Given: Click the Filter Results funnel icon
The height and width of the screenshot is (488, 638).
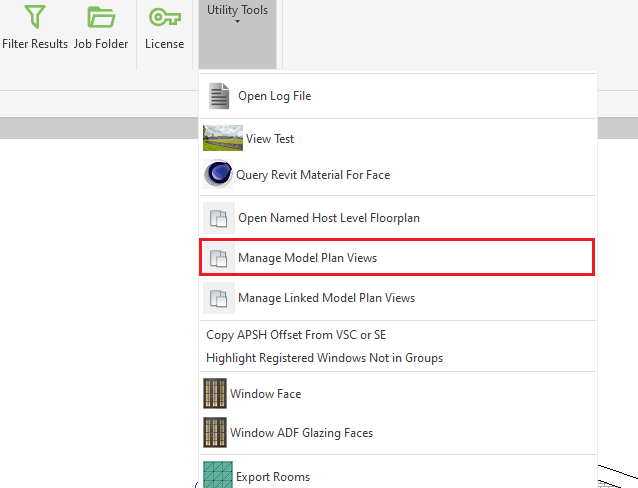Looking at the screenshot, I should pyautogui.click(x=35, y=17).
